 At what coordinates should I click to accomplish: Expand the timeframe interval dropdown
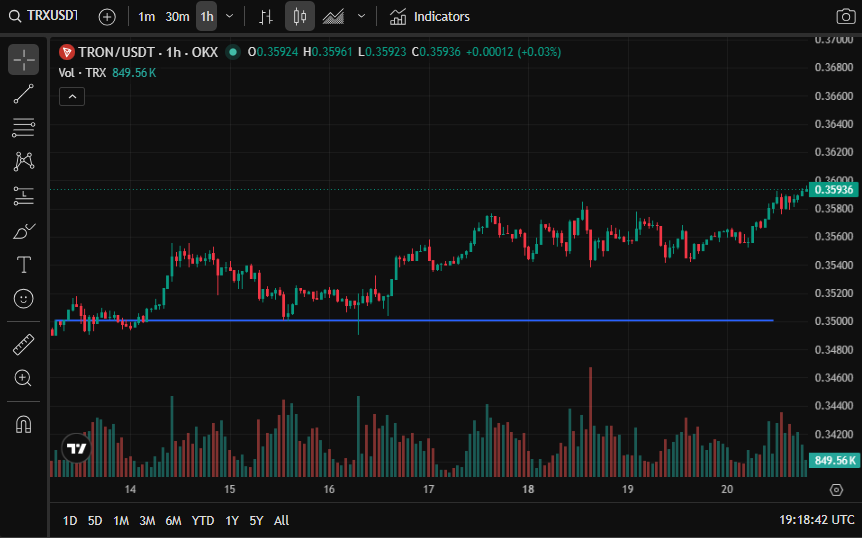pos(230,16)
